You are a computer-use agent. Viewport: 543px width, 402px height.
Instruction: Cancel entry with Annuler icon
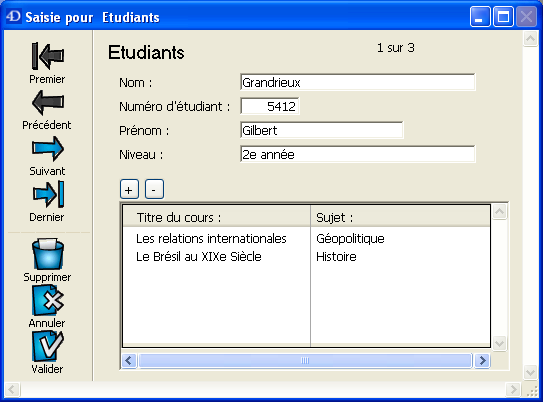pos(48,300)
